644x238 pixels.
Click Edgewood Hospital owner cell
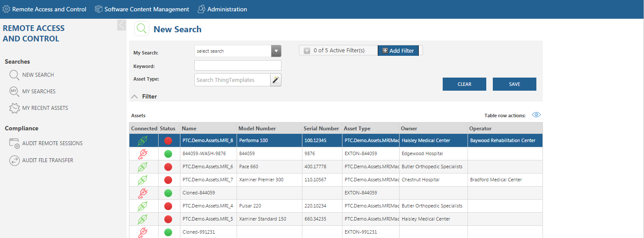tap(434, 154)
